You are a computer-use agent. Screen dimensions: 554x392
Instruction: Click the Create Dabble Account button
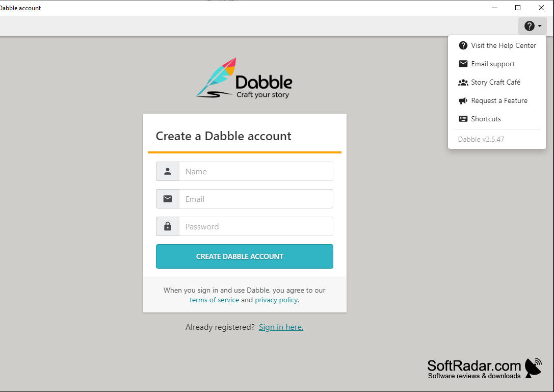pyautogui.click(x=245, y=256)
